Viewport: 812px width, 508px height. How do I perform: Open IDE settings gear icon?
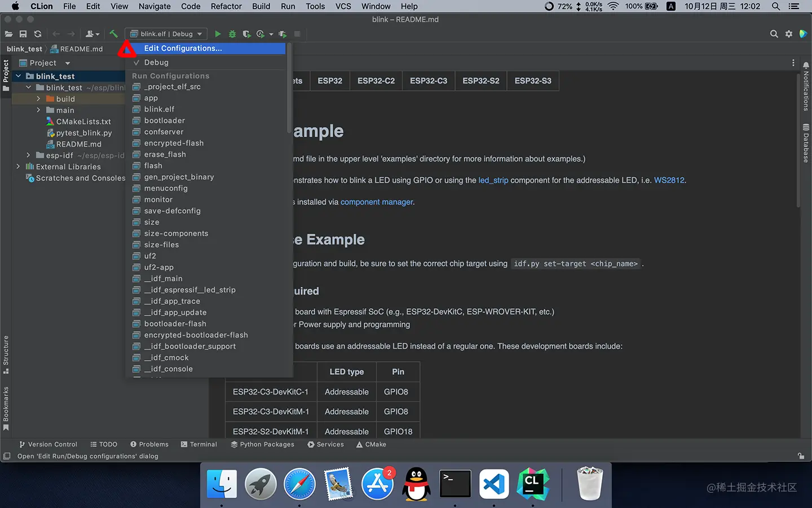pos(789,34)
